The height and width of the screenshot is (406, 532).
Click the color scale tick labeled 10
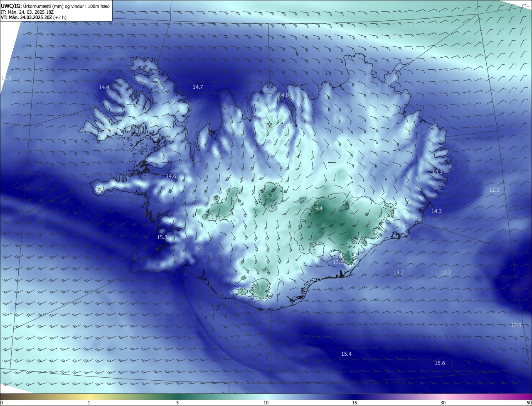(266, 403)
